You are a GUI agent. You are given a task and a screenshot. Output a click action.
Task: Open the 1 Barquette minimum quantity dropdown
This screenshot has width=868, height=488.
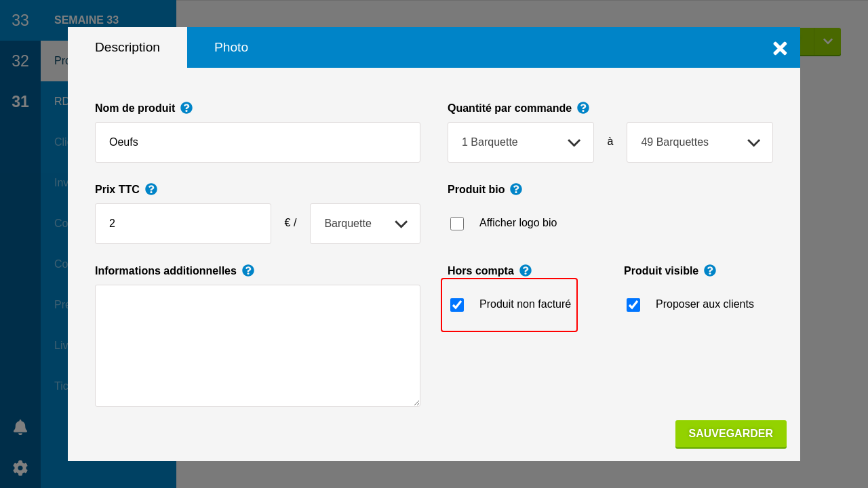click(x=521, y=142)
